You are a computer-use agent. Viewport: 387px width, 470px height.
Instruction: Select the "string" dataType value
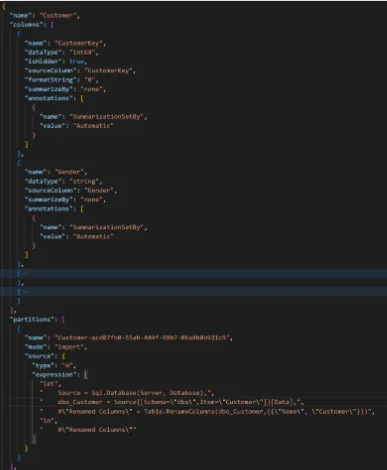tap(84, 181)
